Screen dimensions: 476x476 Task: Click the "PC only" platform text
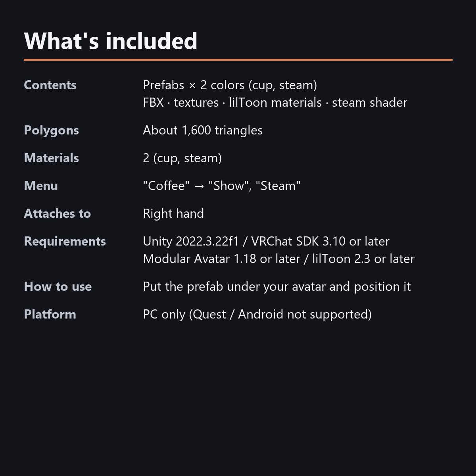[257, 315]
